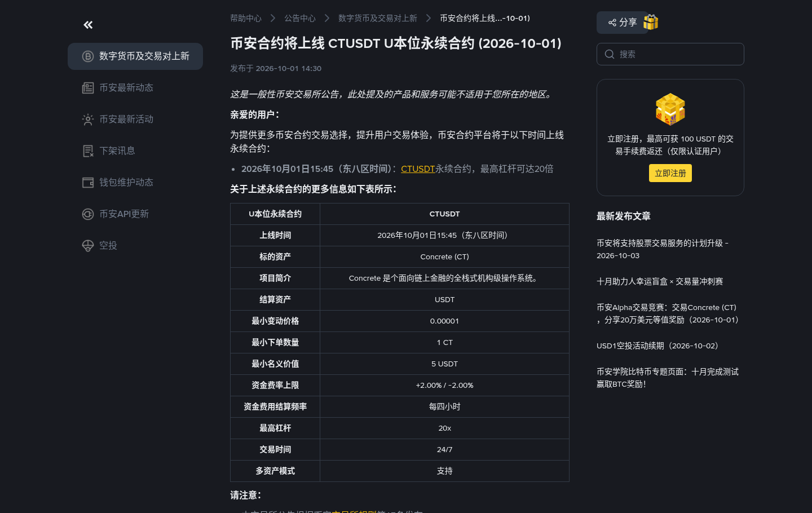Open 钱包维护动态 sidebar category
This screenshot has width=812, height=513.
click(135, 183)
